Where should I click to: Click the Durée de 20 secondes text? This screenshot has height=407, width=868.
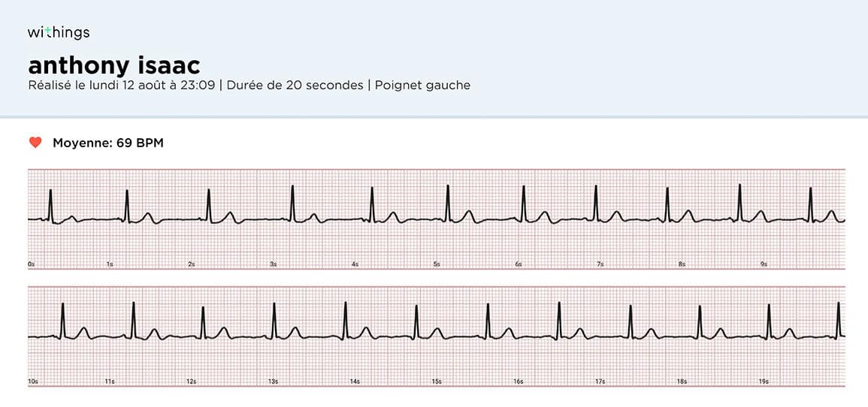295,86
